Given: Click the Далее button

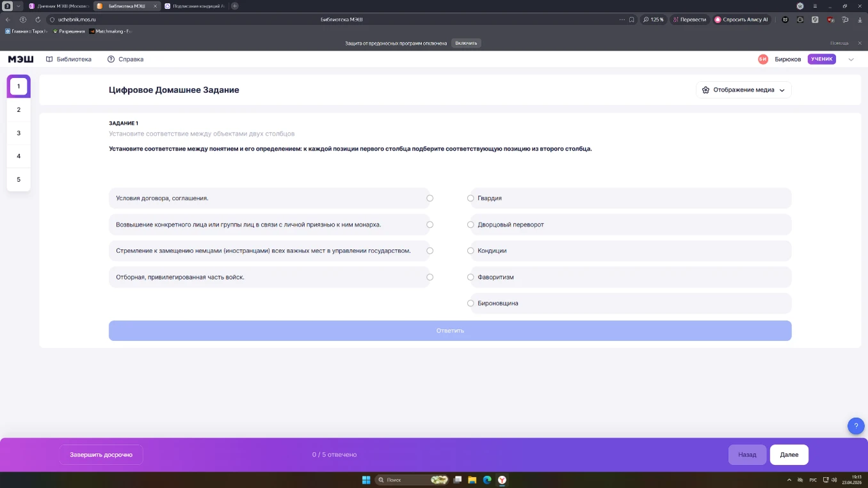Looking at the screenshot, I should click(x=789, y=455).
